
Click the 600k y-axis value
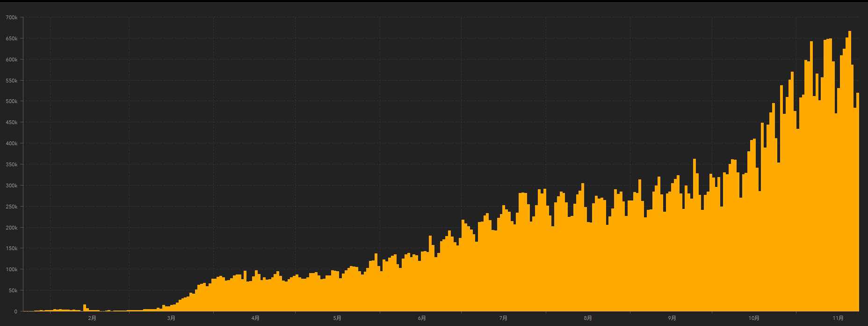point(12,59)
